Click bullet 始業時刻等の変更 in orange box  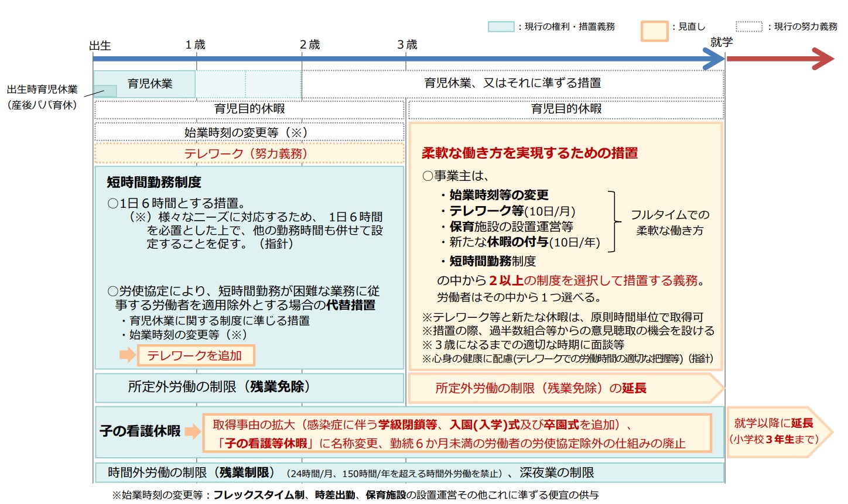tap(494, 195)
